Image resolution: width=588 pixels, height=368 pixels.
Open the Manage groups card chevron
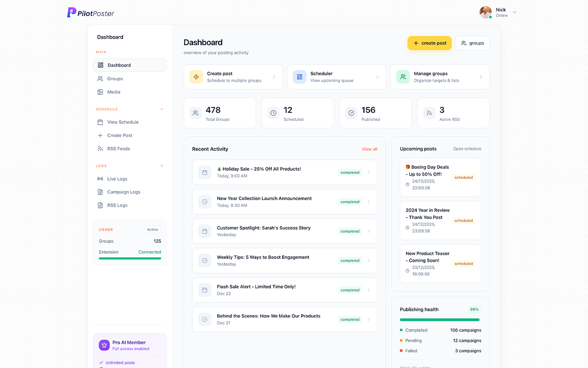pyautogui.click(x=481, y=77)
